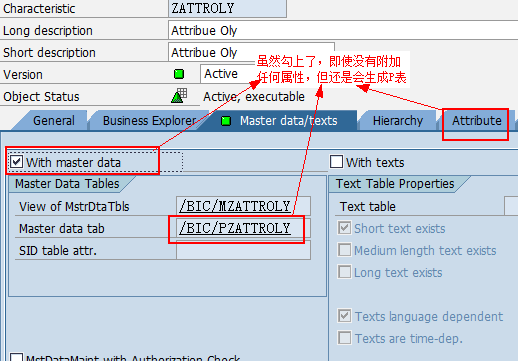Switch to the Business Explorer tab
Viewport: 518px width, 361px height.
(149, 121)
